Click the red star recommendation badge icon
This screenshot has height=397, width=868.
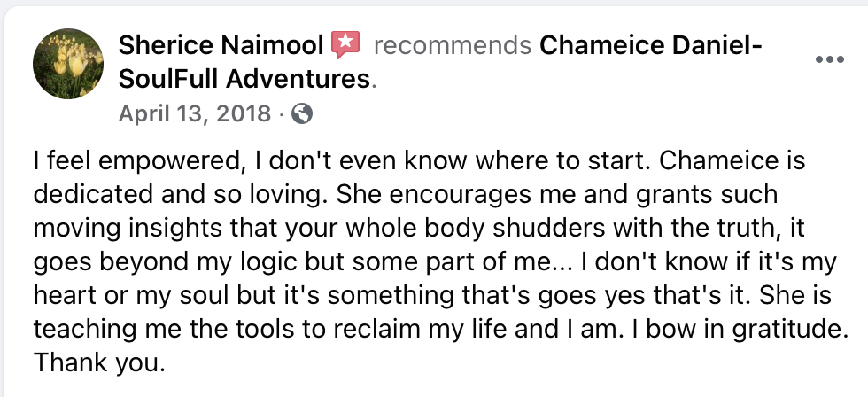(x=345, y=45)
